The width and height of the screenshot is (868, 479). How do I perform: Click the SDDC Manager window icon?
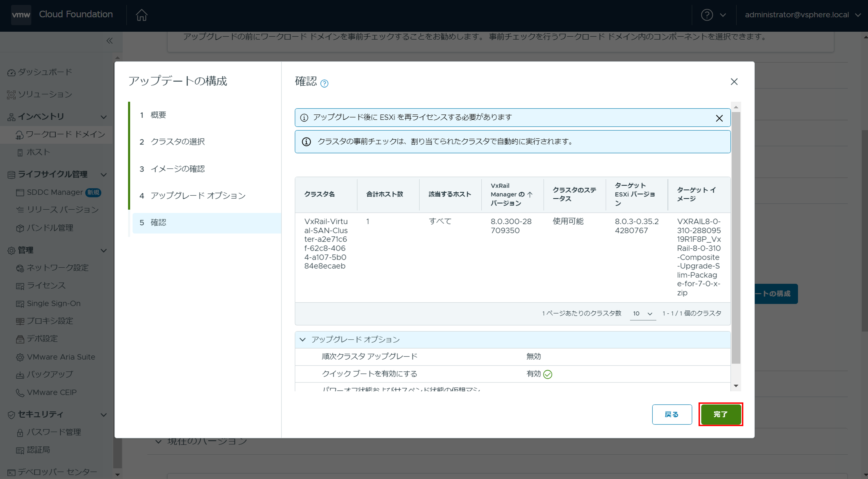[20, 193]
